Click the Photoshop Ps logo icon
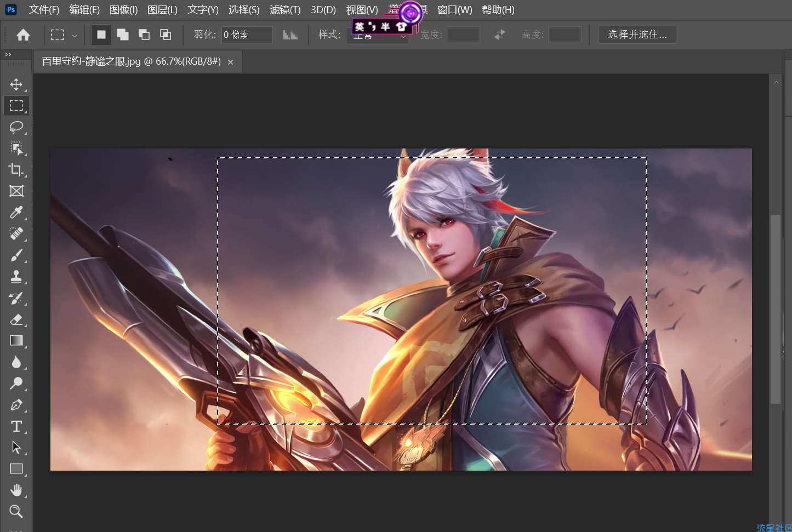This screenshot has height=532, width=792. [11, 9]
